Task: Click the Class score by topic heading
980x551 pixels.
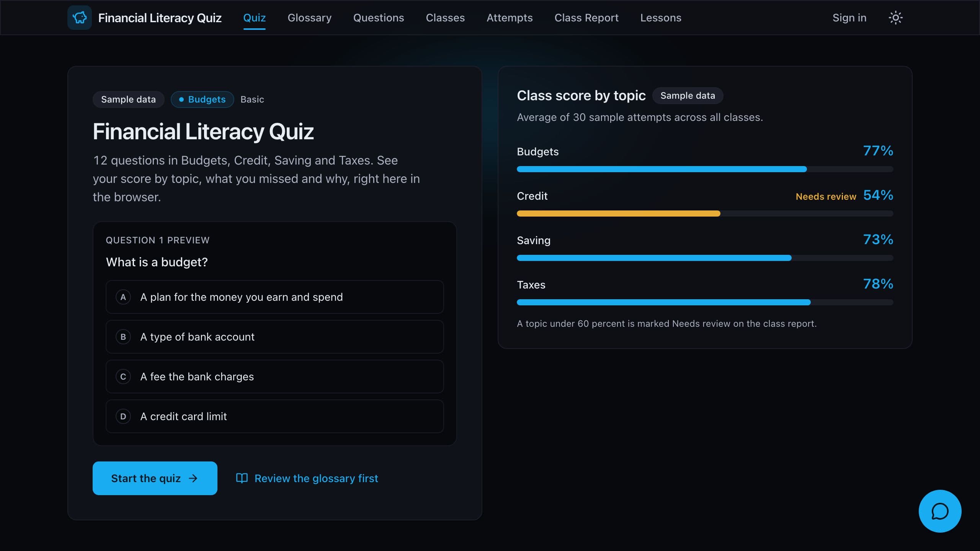Action: click(581, 96)
